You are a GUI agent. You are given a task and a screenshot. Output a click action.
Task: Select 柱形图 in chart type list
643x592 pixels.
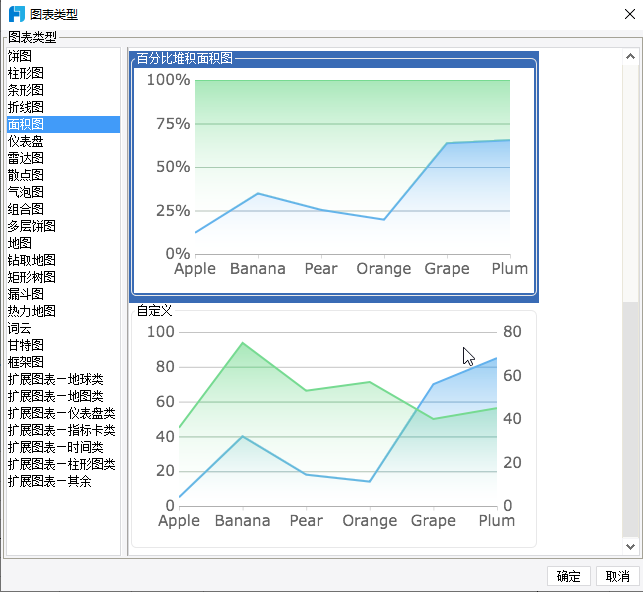click(64, 73)
